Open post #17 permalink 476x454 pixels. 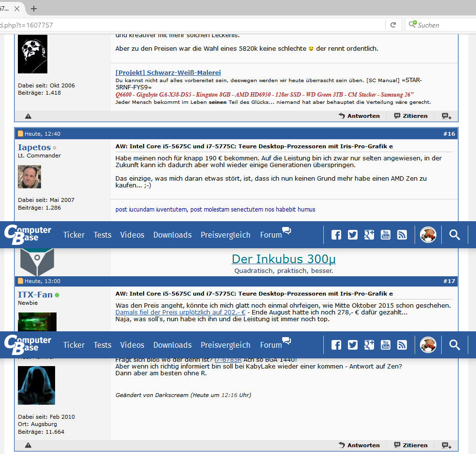click(449, 281)
